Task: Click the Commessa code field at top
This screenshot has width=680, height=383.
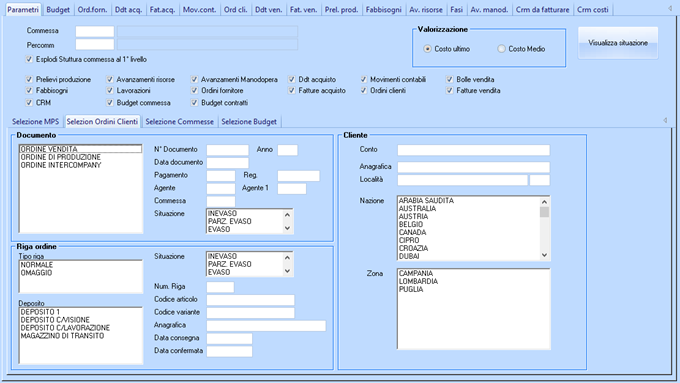Action: point(95,31)
